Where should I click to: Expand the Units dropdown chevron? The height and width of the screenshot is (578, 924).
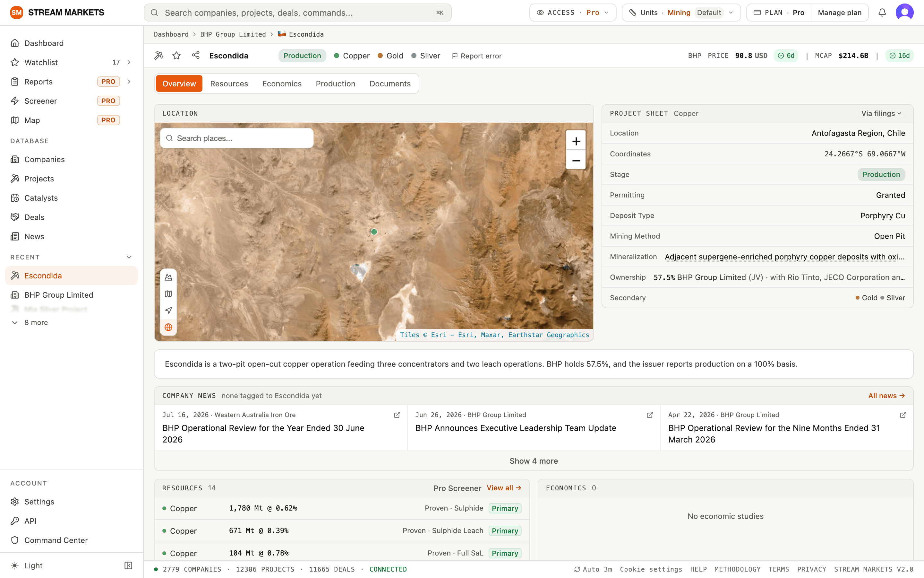click(x=731, y=13)
